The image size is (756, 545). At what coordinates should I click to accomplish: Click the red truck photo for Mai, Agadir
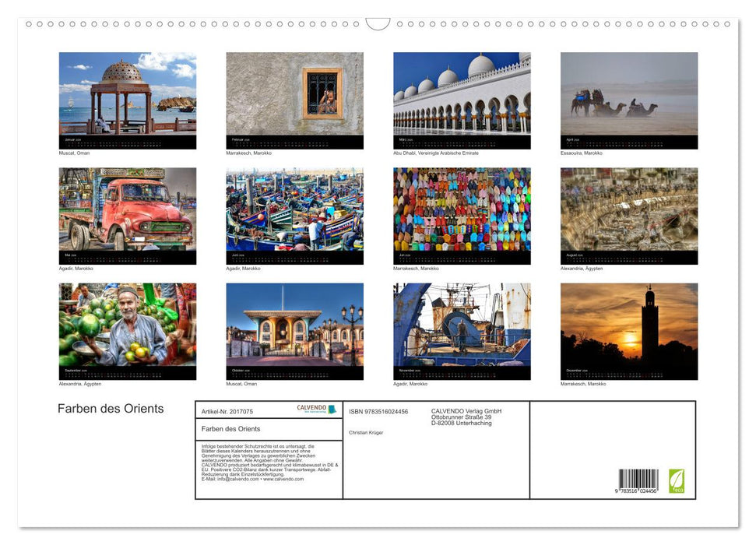127,215
